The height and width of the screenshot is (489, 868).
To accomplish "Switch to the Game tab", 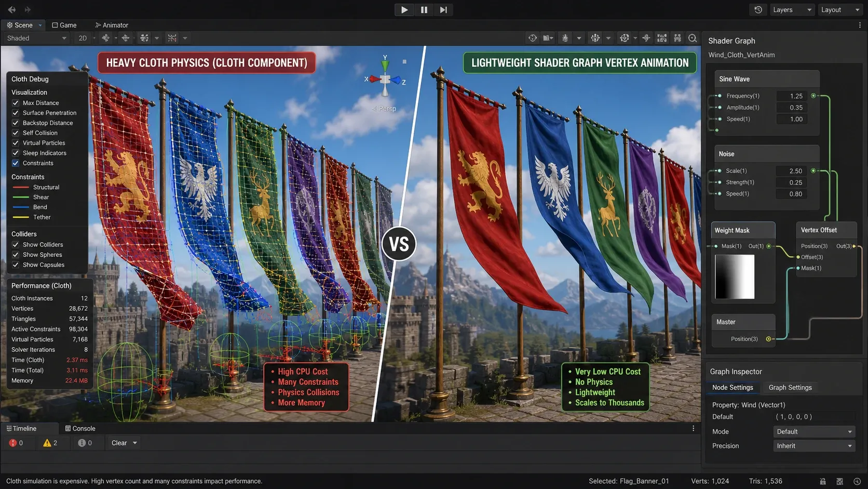I will 64,25.
